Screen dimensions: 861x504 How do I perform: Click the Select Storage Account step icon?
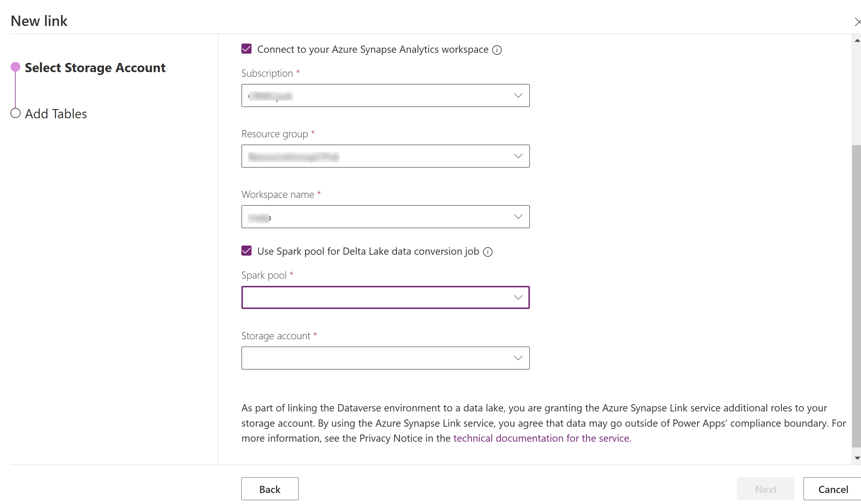point(15,67)
